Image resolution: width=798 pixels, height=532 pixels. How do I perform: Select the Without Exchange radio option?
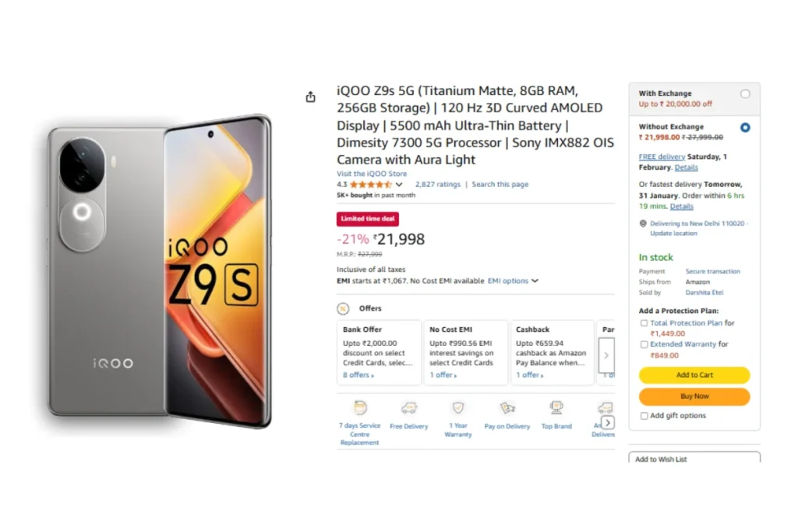pyautogui.click(x=745, y=127)
